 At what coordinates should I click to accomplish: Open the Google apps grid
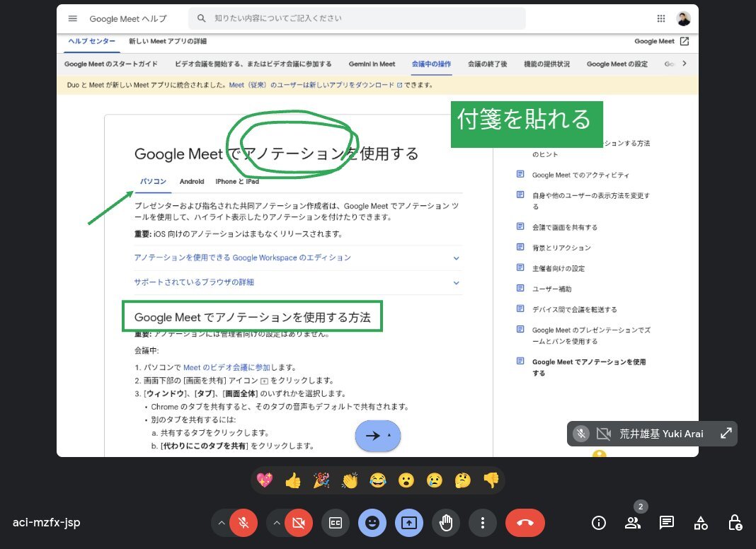click(661, 19)
